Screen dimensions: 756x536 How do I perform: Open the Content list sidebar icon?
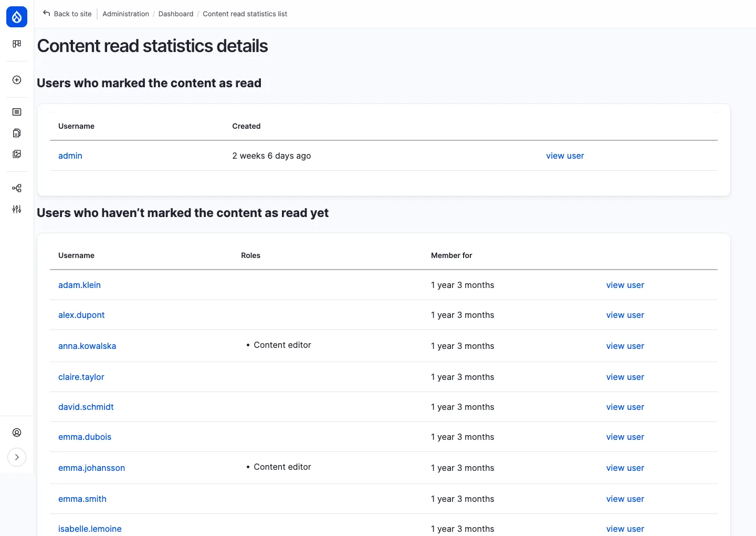[17, 112]
